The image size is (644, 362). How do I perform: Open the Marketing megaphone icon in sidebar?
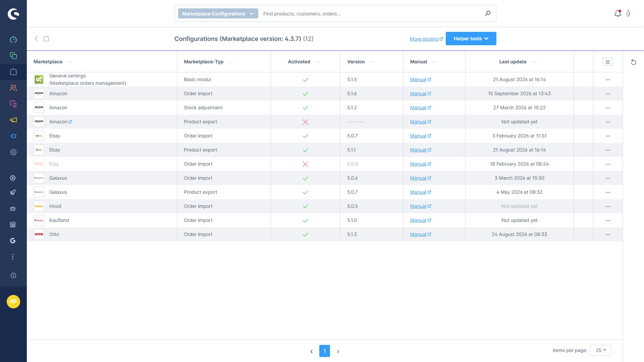click(x=13, y=120)
